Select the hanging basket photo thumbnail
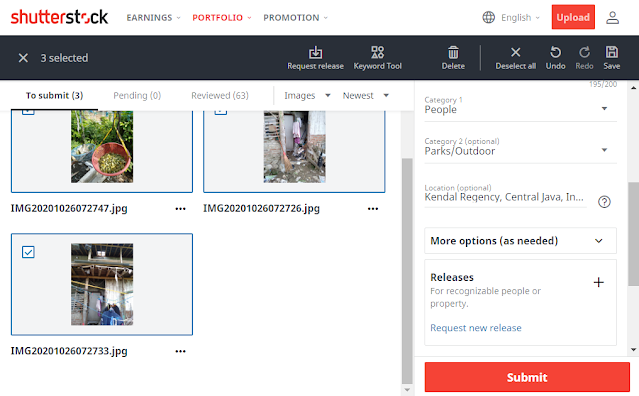Viewport: 639px width, 396px height. click(102, 147)
